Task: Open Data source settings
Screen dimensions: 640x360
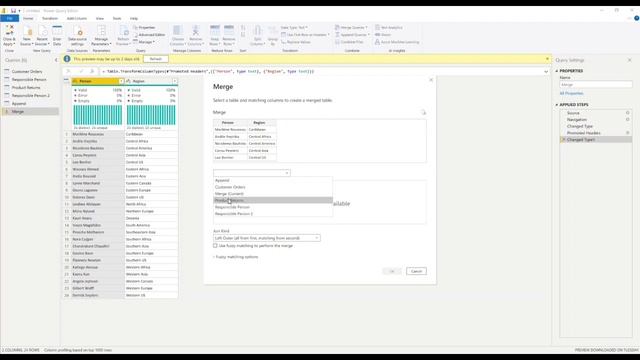Action: [78, 35]
